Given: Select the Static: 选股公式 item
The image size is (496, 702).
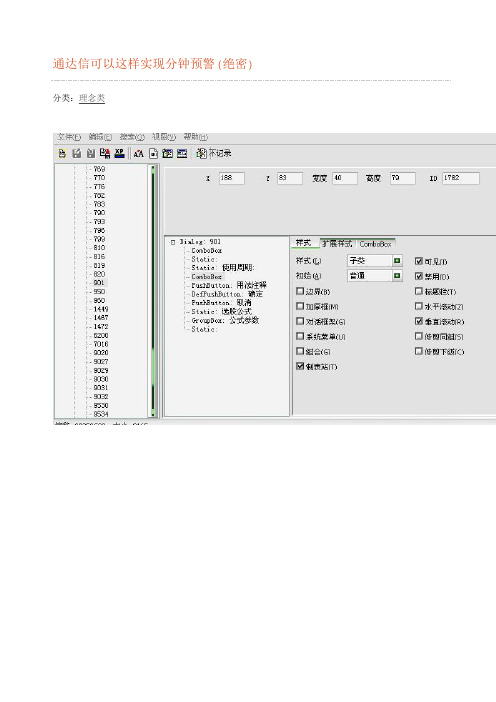Looking at the screenshot, I should [221, 312].
